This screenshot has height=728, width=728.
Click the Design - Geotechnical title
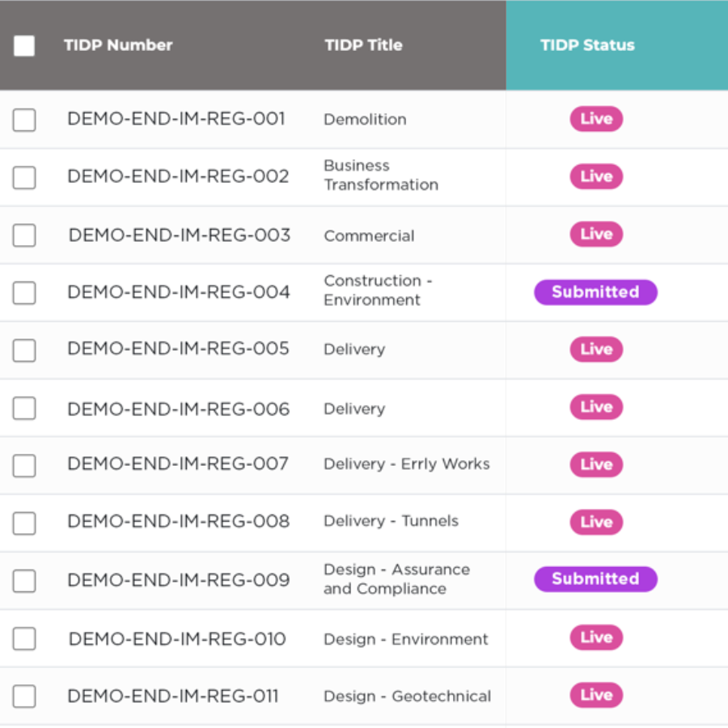pyautogui.click(x=407, y=696)
